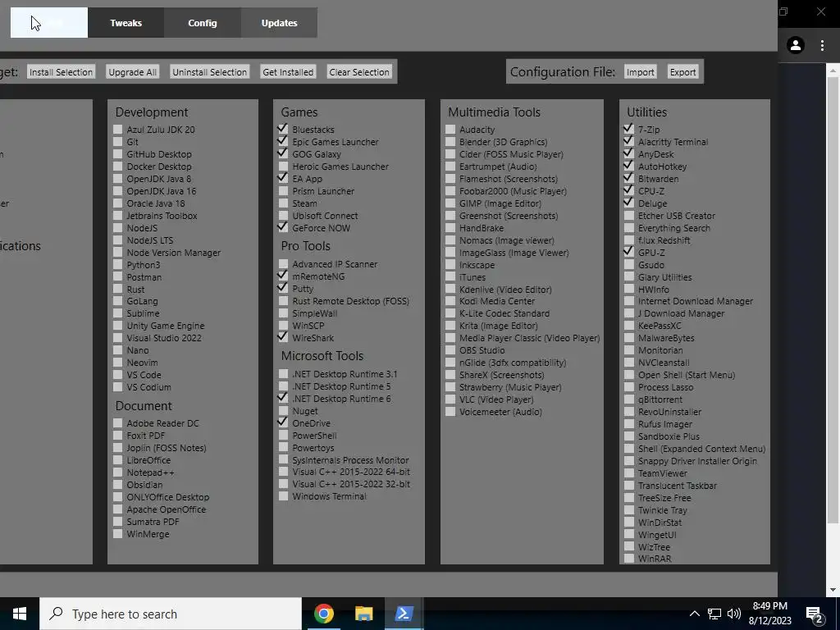The height and width of the screenshot is (630, 840).
Task: Check the Advanced IP Scanner checkbox
Action: tap(283, 263)
